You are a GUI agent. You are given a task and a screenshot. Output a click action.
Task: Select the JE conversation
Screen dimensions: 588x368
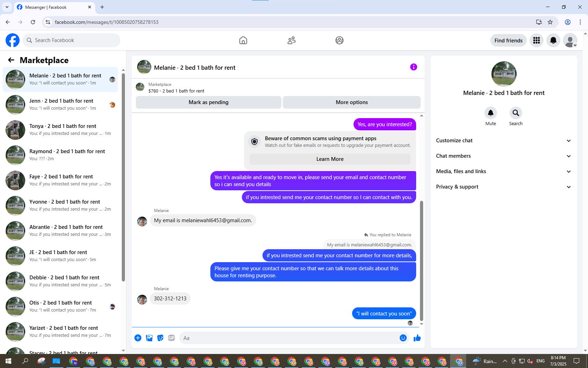tap(60, 256)
